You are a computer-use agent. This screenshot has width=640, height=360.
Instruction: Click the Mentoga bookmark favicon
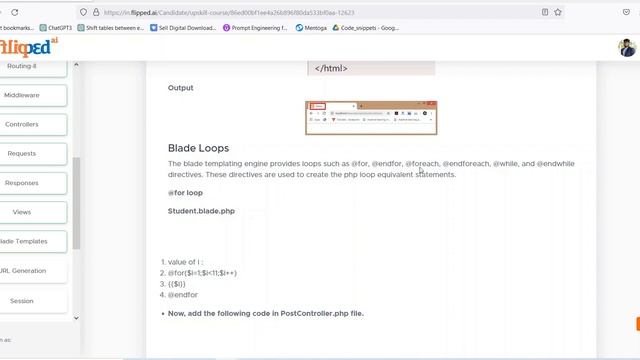coord(299,28)
